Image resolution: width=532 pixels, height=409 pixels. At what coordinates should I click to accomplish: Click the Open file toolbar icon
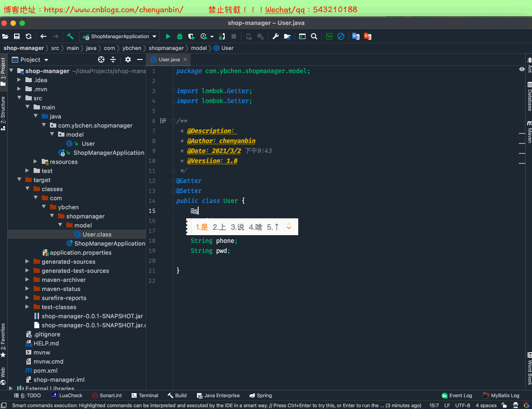click(5, 36)
